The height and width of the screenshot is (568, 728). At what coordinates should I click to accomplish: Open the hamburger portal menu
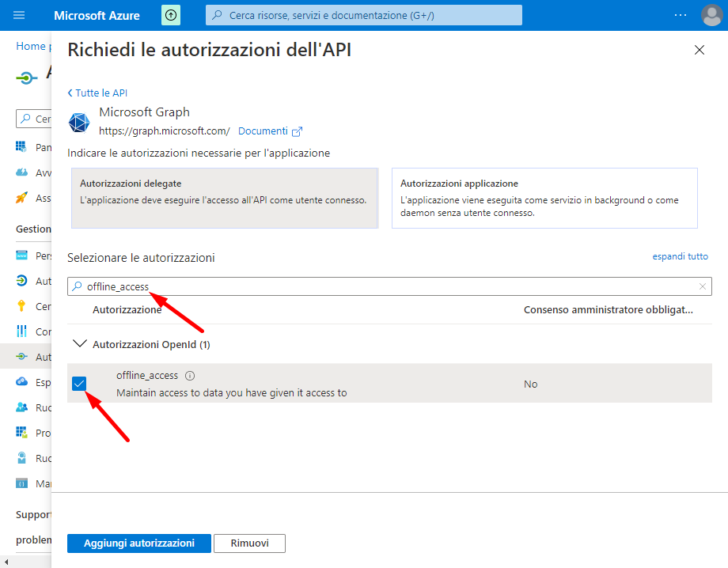(x=19, y=15)
